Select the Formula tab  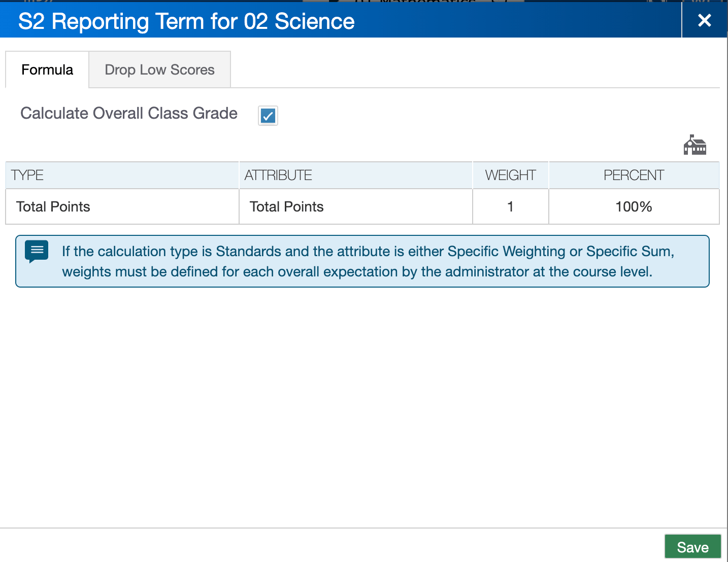coord(47,69)
